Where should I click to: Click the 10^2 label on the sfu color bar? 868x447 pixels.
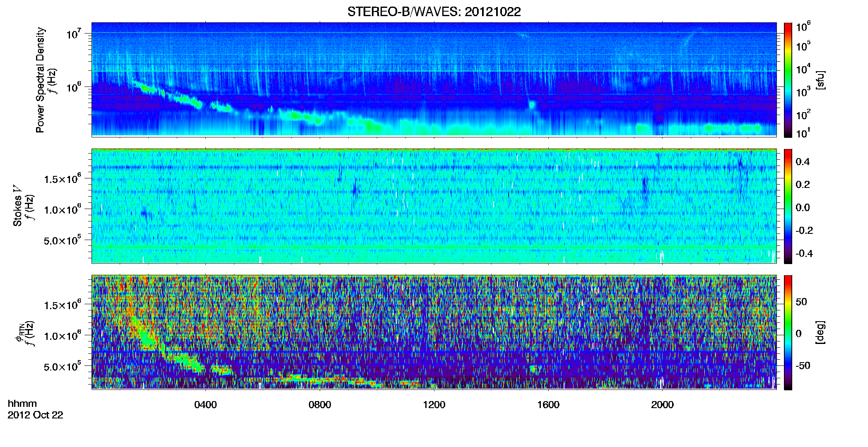tap(803, 115)
